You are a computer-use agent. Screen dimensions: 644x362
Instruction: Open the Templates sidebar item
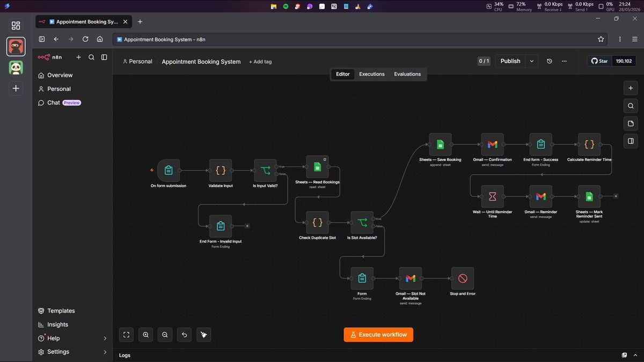(x=72, y=311)
